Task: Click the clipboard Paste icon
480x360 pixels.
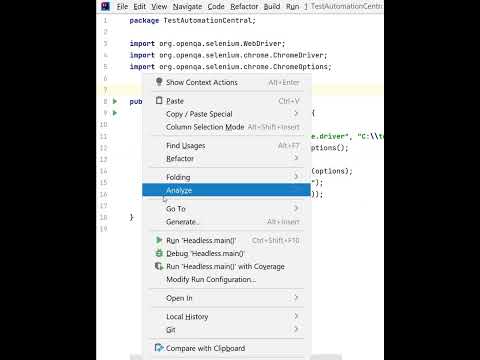Action: pyautogui.click(x=159, y=100)
